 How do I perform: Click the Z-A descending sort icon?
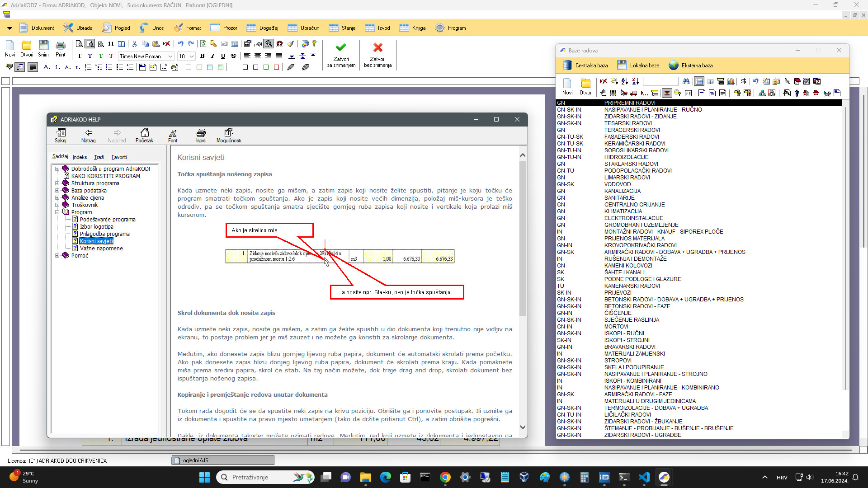[635, 81]
